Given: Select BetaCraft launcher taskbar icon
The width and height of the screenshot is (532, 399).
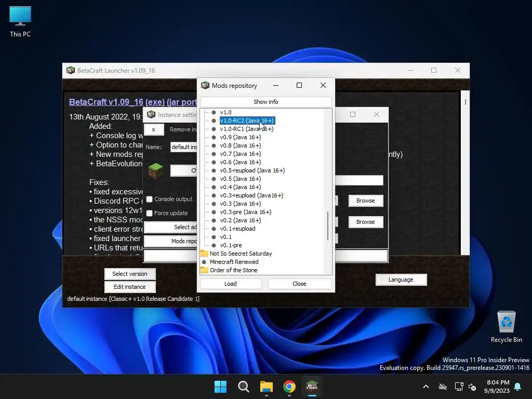Looking at the screenshot, I should (x=312, y=387).
